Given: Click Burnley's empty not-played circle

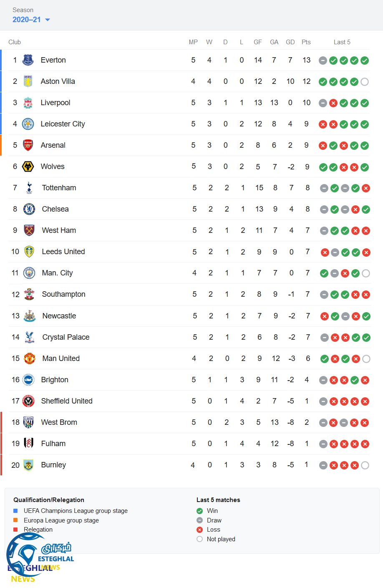Looking at the screenshot, I should [x=365, y=465].
